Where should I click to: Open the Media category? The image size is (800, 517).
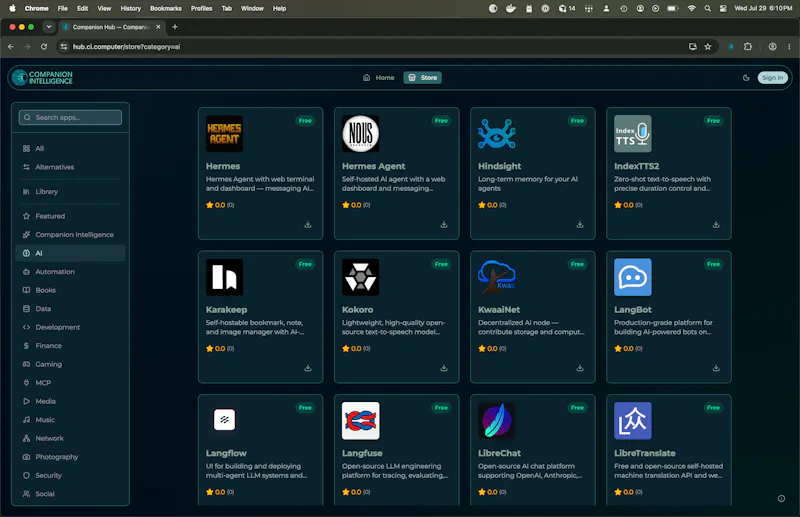(x=70, y=401)
